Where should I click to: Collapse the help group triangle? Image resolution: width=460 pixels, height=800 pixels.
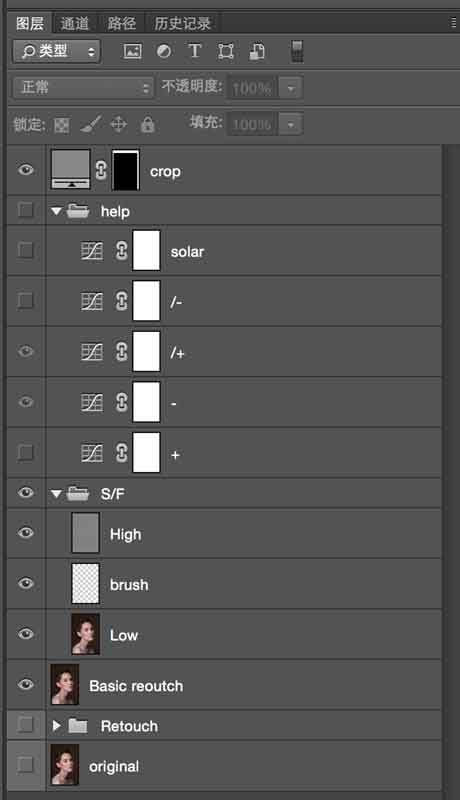pos(56,211)
